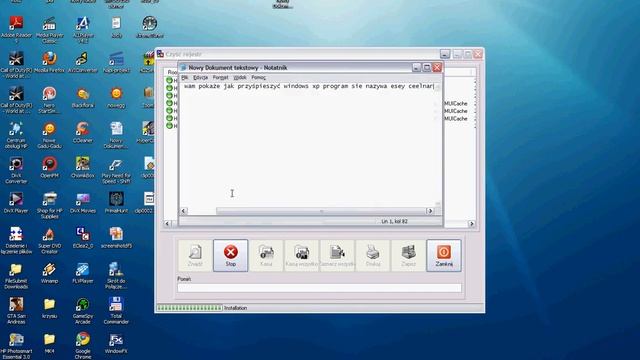
Task: Open the Pomoc menu in Notatnik
Action: 258,77
